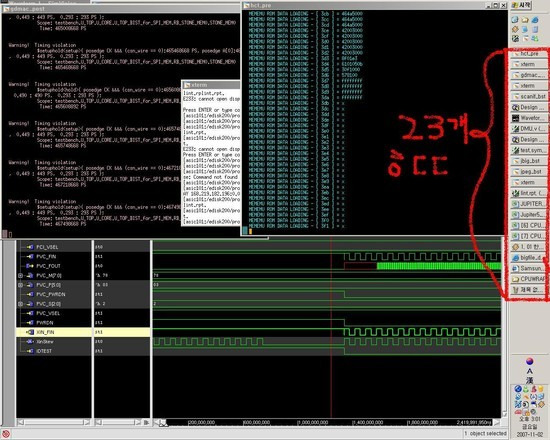Screen dimensions: 550x440
Task: Click right scroll arrow of signal name pane
Action: click(86, 422)
